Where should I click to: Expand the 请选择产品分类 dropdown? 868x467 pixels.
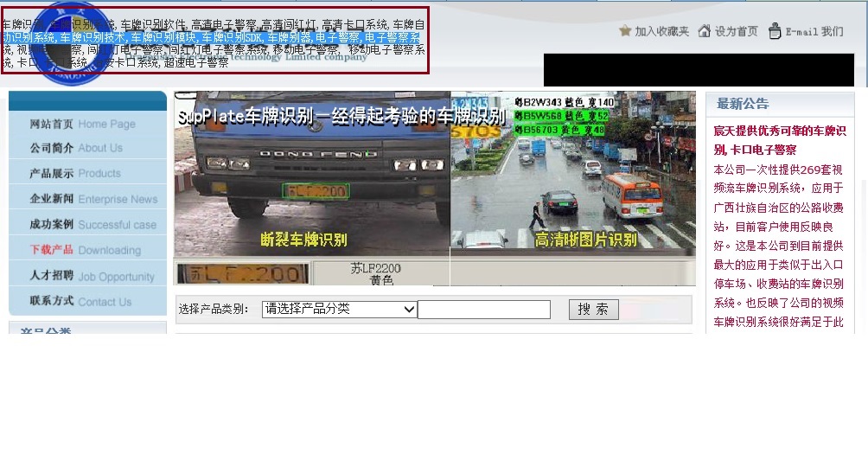click(340, 310)
